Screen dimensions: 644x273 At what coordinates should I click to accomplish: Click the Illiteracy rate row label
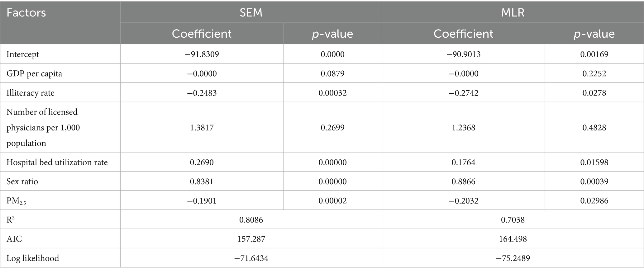tap(31, 93)
